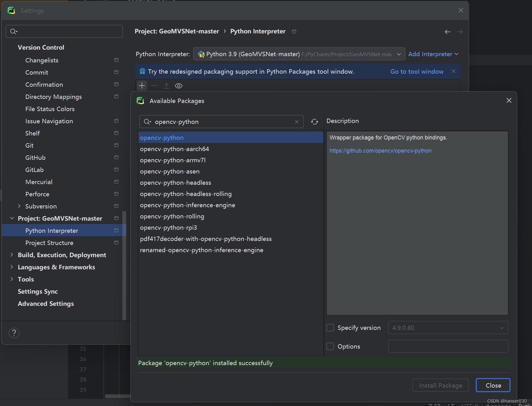532x406 pixels.
Task: Select File Status Colors settings
Action: (50, 109)
